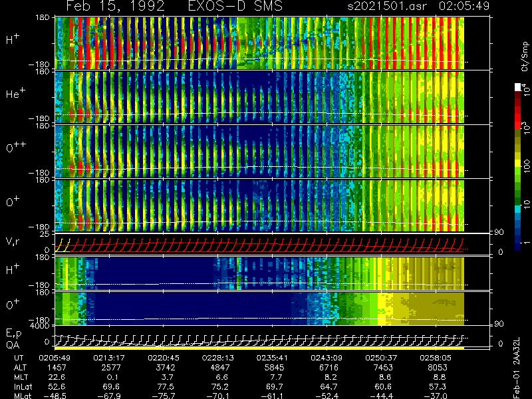Click the EXOS-D SMS title text
This screenshot has width=532, height=399.
tap(235, 6)
